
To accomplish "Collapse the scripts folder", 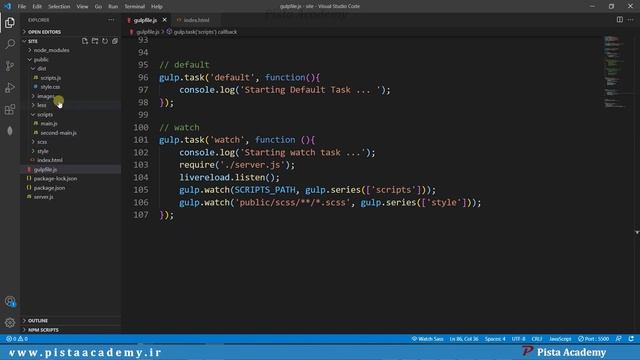I will (x=71, y=115).
